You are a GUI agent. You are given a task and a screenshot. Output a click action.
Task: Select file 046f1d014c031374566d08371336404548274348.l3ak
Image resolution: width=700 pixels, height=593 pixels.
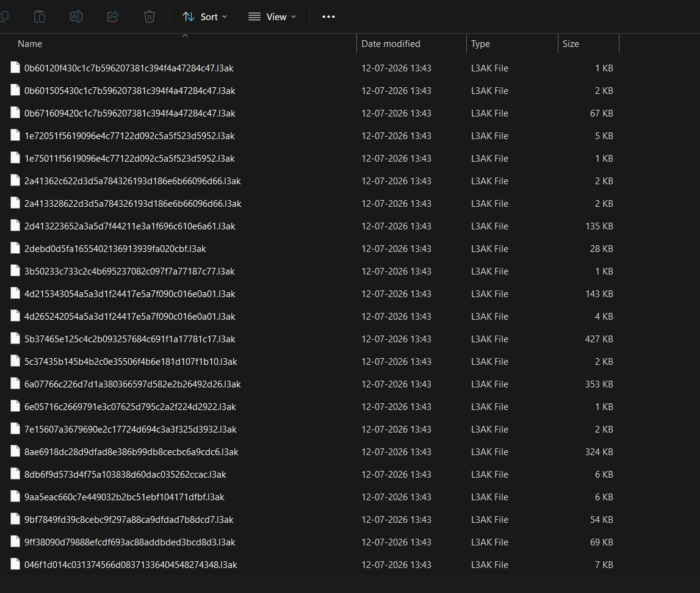coord(131,565)
